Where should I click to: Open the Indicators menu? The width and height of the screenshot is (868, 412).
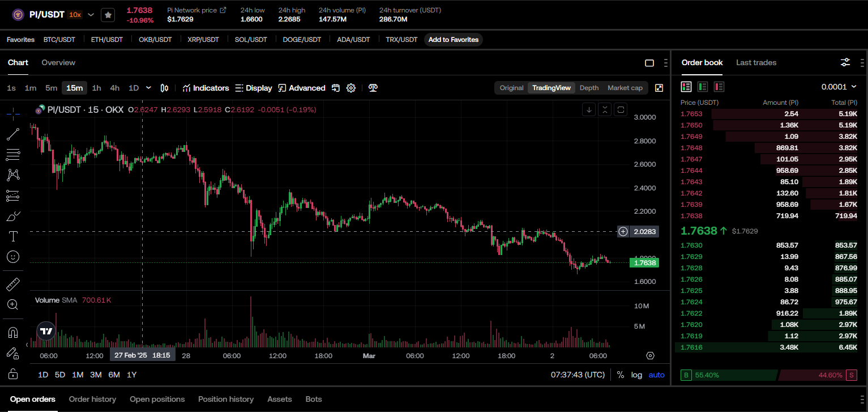pyautogui.click(x=206, y=88)
